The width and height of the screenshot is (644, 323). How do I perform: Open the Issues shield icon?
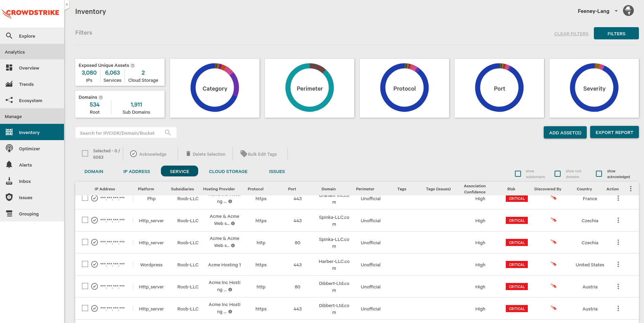tap(9, 197)
